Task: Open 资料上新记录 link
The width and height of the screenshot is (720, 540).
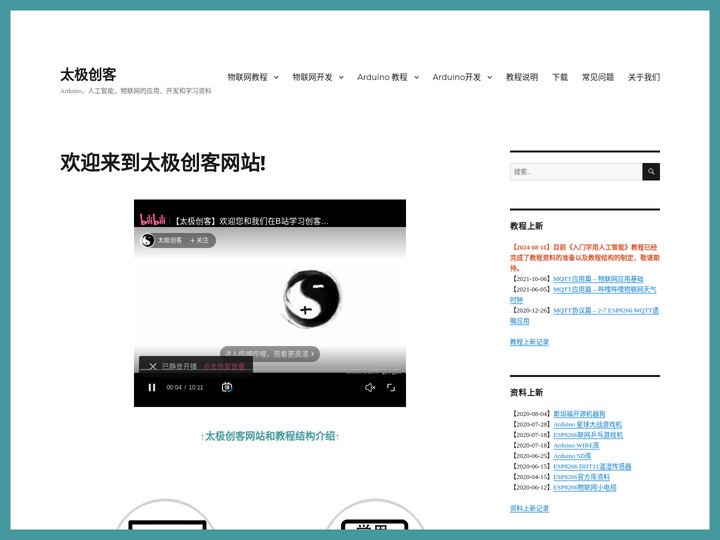Action: (x=529, y=509)
